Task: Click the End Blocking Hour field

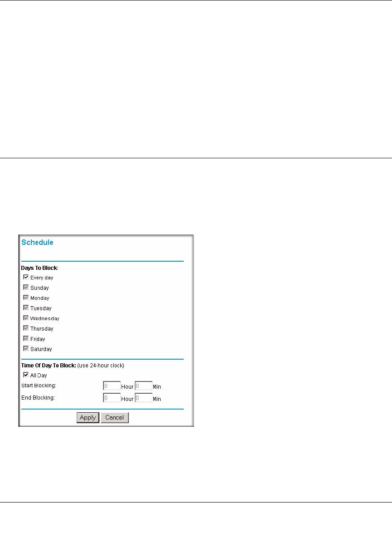Action: (x=112, y=398)
